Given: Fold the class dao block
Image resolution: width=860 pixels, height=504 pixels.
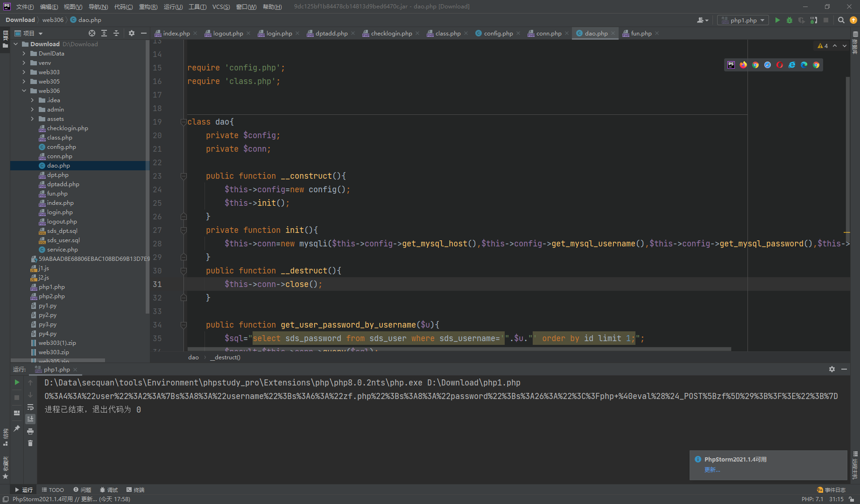Looking at the screenshot, I should [183, 122].
